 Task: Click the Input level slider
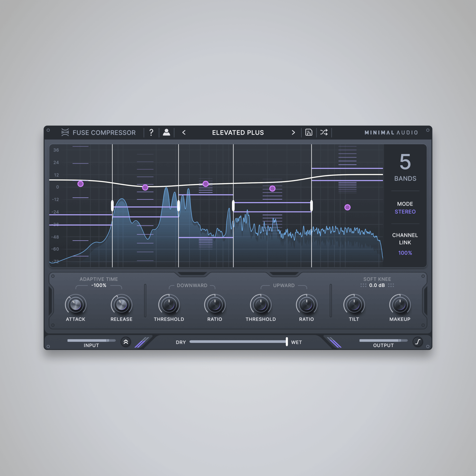(91, 340)
